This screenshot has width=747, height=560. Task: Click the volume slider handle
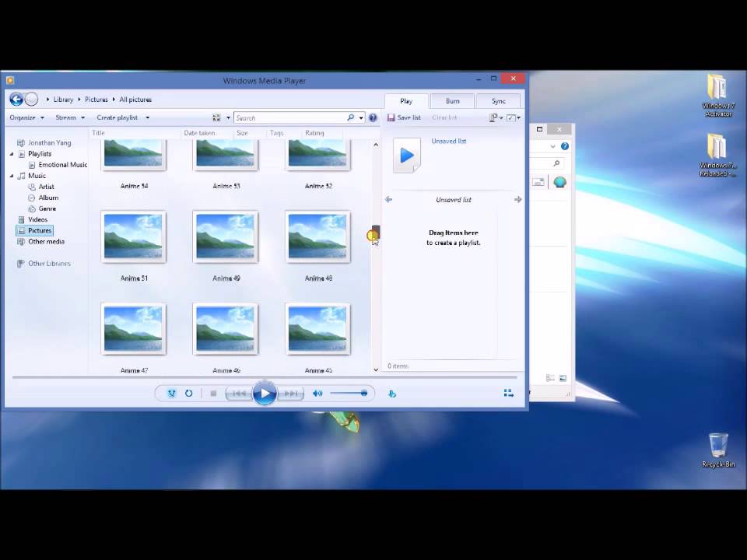click(x=364, y=394)
